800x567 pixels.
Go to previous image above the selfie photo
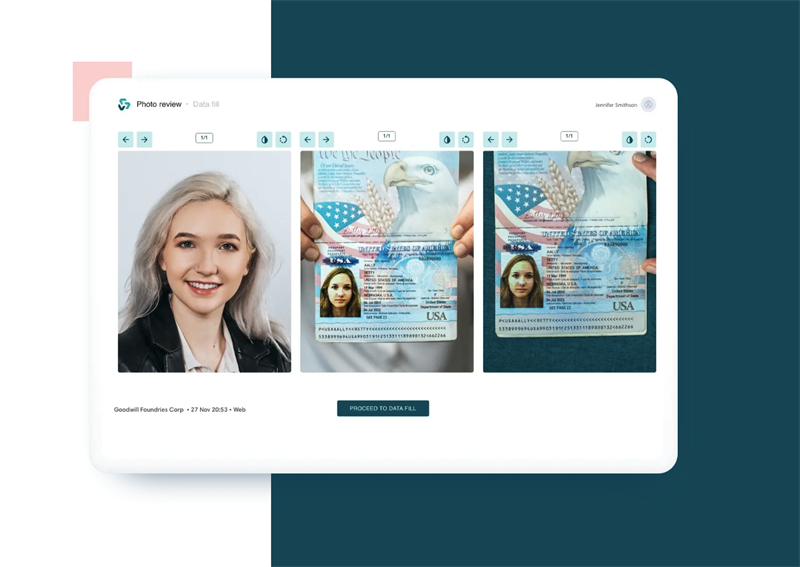click(125, 140)
